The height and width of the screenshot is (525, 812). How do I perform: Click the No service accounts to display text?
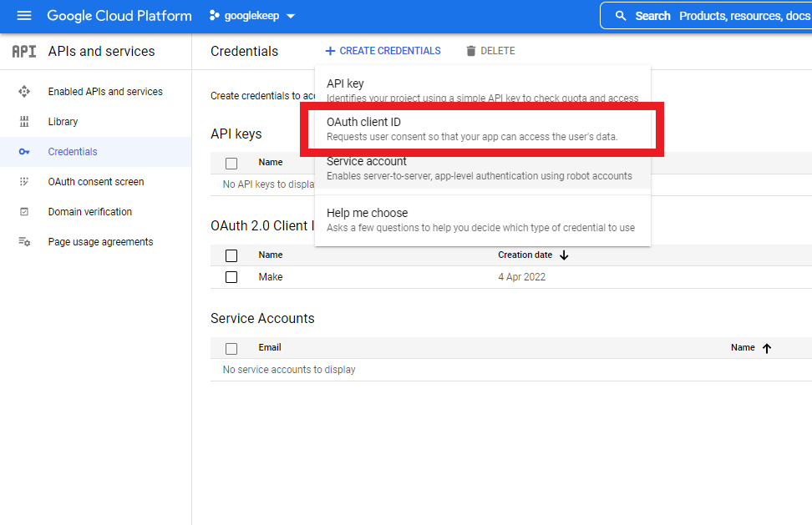[289, 369]
